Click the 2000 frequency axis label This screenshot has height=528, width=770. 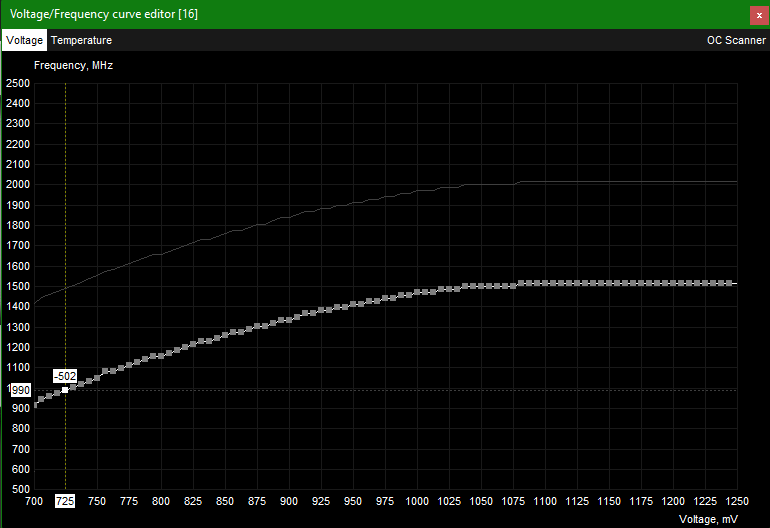(x=18, y=185)
